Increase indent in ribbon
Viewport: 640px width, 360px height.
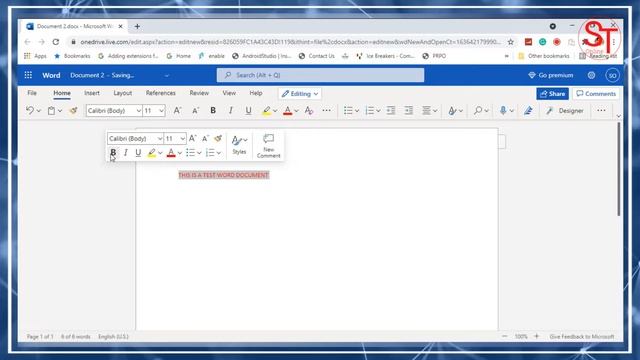[409, 111]
